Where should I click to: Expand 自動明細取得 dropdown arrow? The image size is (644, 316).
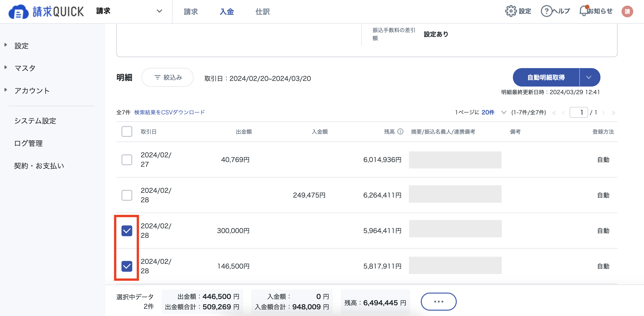click(x=589, y=77)
